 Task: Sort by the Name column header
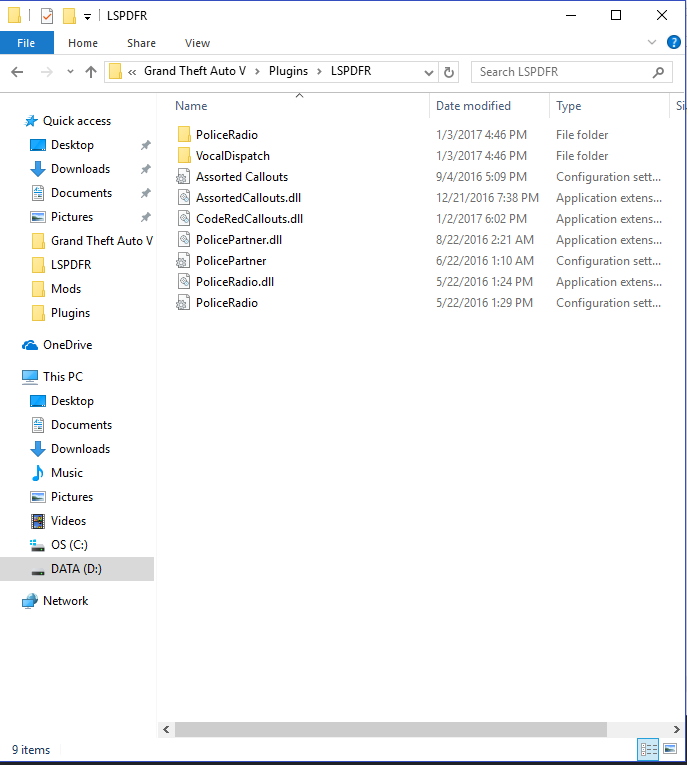tap(191, 106)
